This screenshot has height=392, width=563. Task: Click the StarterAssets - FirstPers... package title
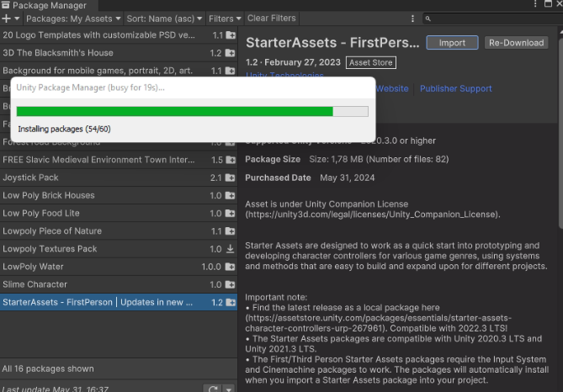(x=332, y=43)
